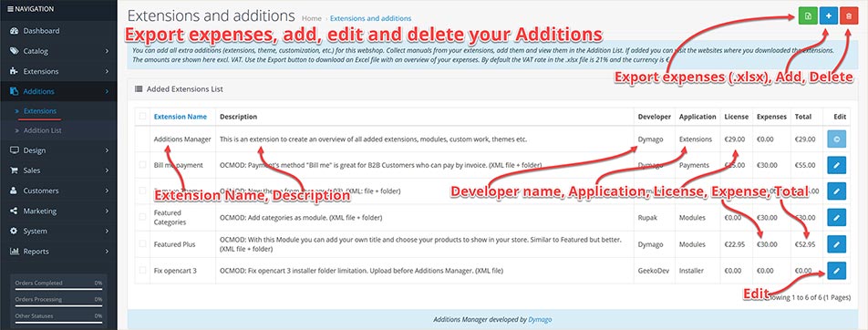Expand Sales menu via its chevron

tap(107, 170)
